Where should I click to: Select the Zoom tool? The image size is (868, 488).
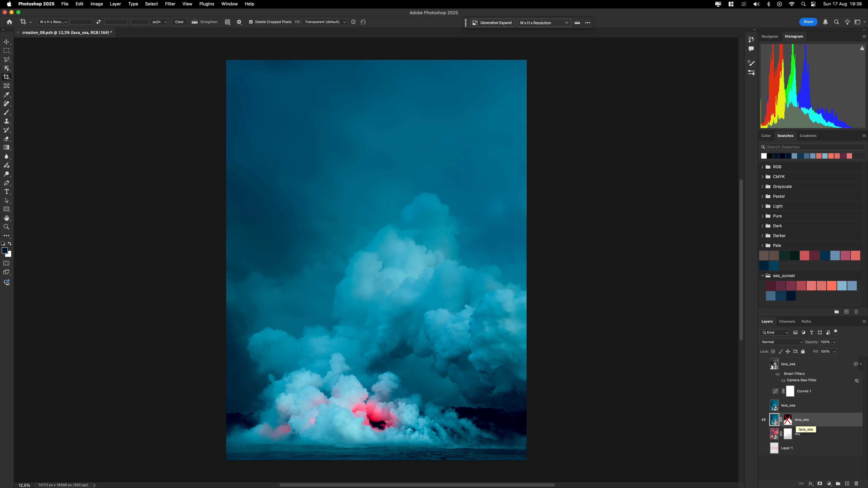pyautogui.click(x=6, y=227)
